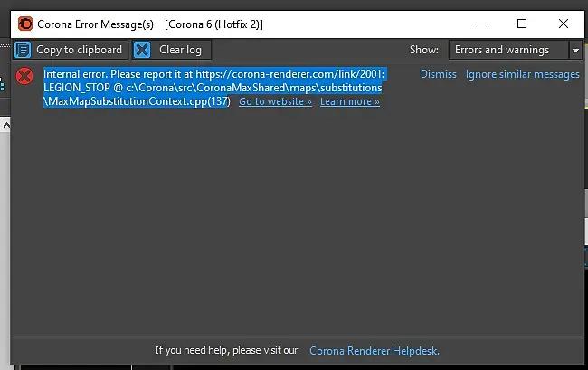Click the MaxMapSubstitutionContext.cpp(137) line
This screenshot has height=370, width=588.
point(137,101)
